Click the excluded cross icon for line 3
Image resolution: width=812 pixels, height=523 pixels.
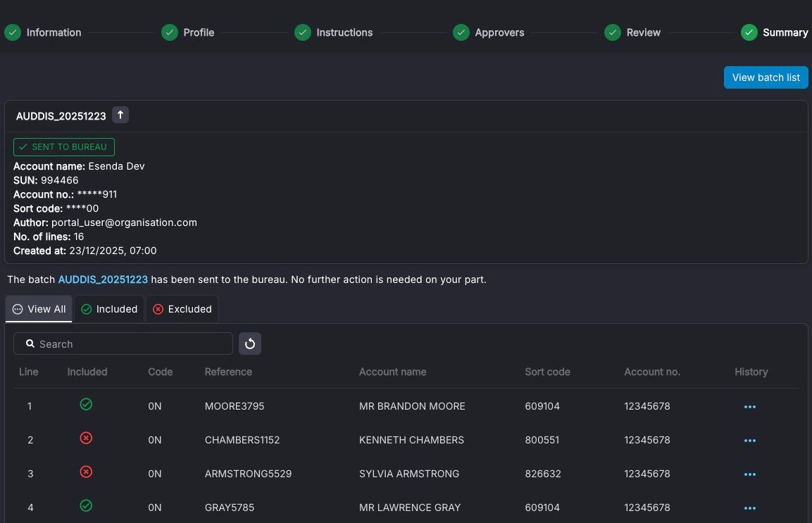pos(86,472)
